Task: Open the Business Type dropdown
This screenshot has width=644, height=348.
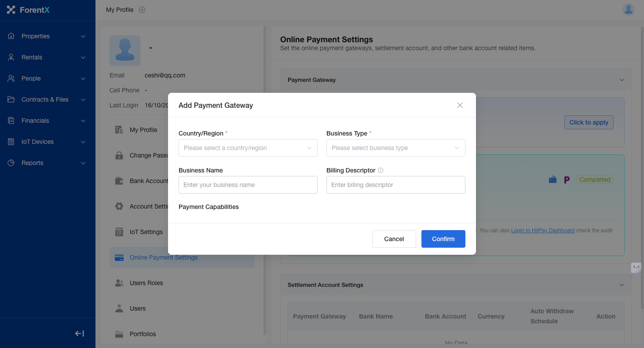Action: pos(395,148)
